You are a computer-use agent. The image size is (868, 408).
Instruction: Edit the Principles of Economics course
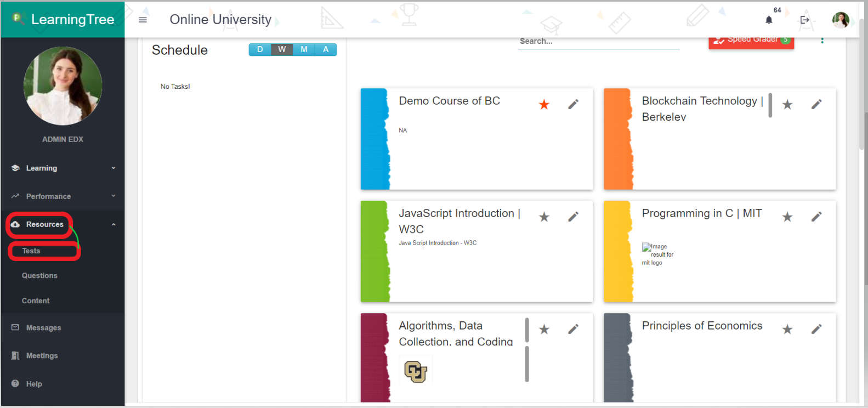click(816, 329)
